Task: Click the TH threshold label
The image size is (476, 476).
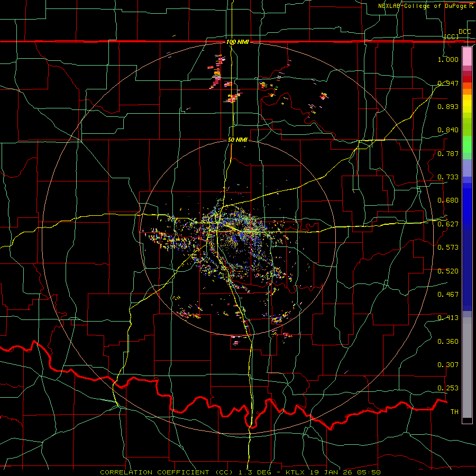Action: pos(454,412)
